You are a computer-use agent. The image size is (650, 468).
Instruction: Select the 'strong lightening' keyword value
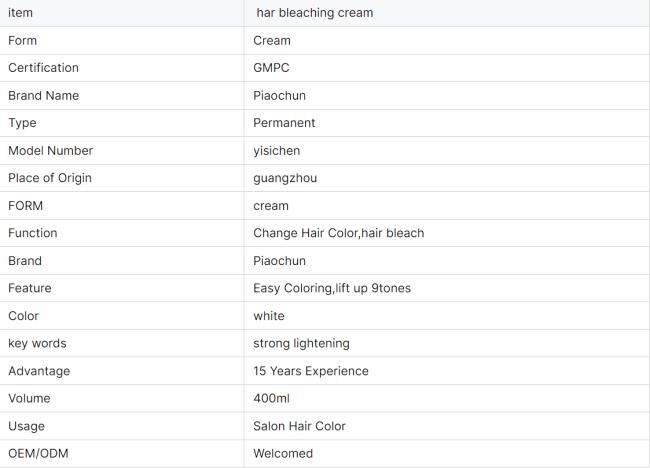301,343
